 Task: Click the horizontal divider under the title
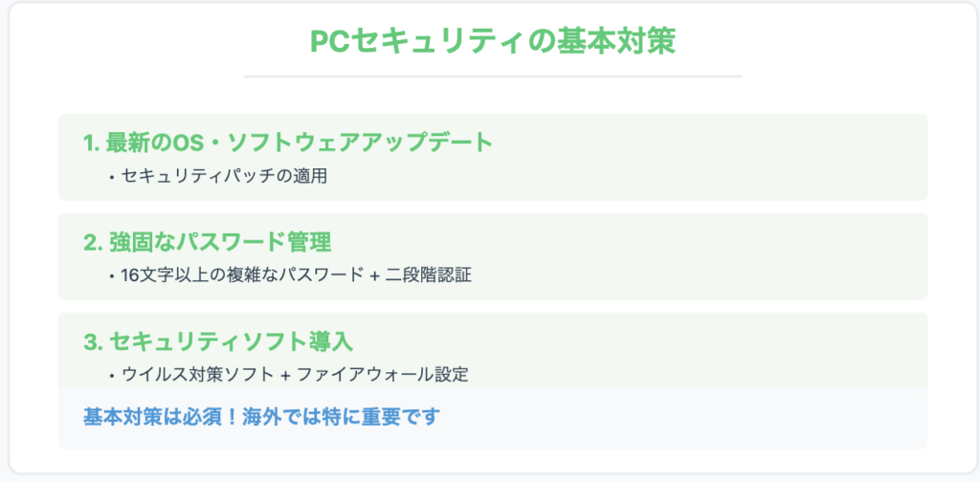[x=493, y=77]
